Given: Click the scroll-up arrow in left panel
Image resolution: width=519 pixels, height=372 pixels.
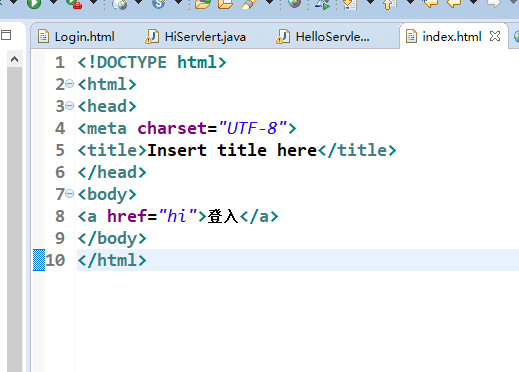Looking at the screenshot, I should pyautogui.click(x=14, y=60).
